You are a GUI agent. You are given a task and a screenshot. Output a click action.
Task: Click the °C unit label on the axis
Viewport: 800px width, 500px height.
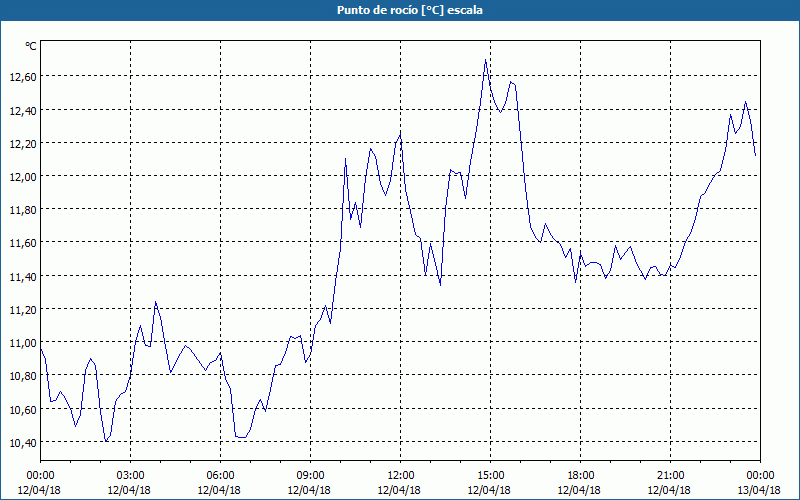(x=31, y=46)
